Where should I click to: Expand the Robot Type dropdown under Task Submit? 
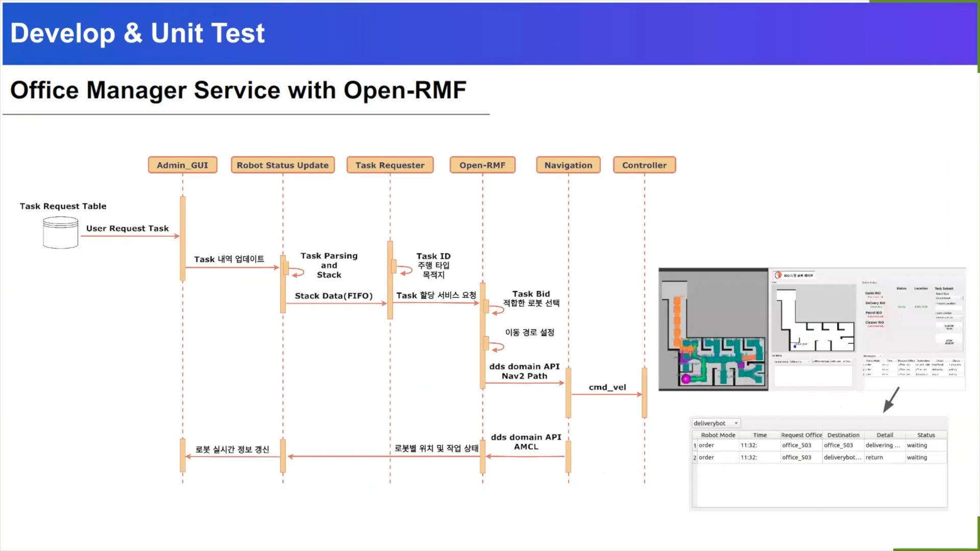[x=949, y=298]
